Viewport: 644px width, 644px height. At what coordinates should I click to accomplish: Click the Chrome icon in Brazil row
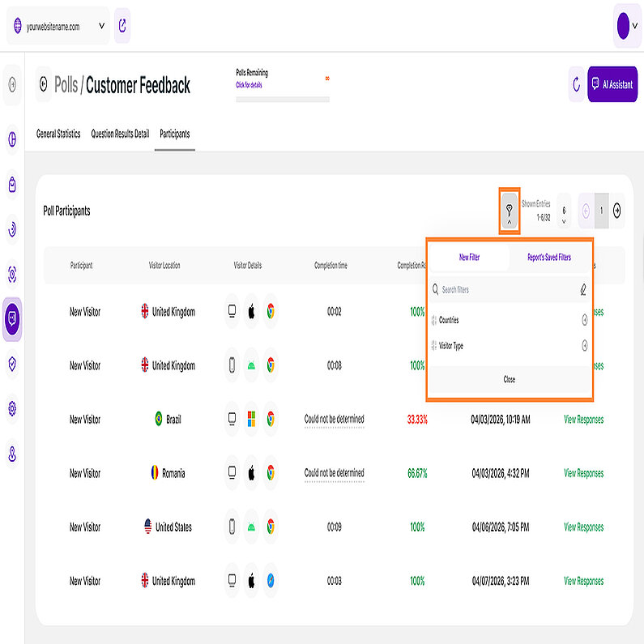tap(271, 419)
